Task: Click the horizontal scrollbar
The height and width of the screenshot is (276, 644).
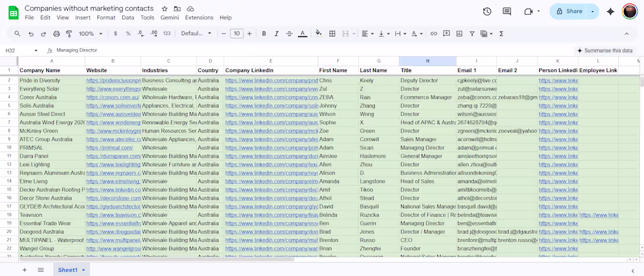Action: coord(157,260)
